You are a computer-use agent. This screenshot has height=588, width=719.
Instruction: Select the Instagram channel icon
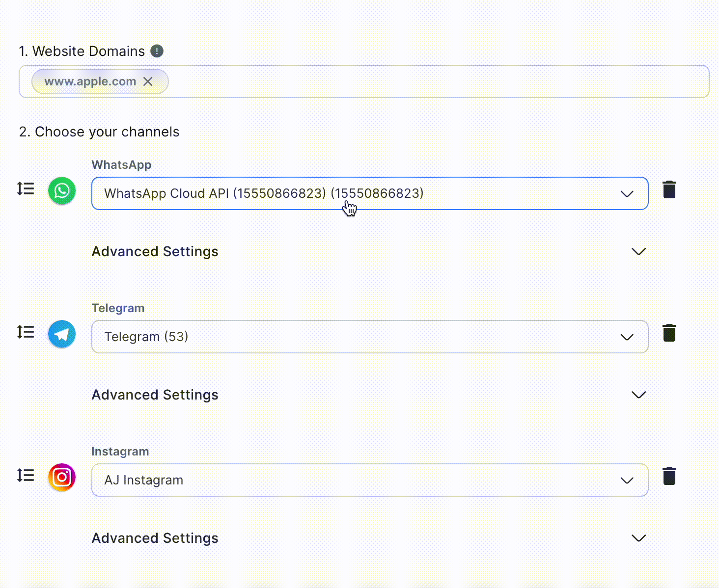[x=61, y=477]
